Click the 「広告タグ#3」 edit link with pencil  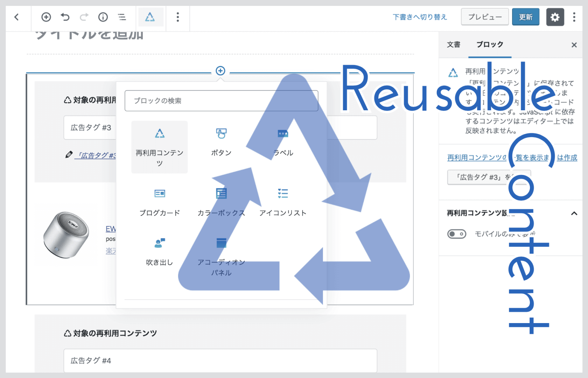pos(91,155)
